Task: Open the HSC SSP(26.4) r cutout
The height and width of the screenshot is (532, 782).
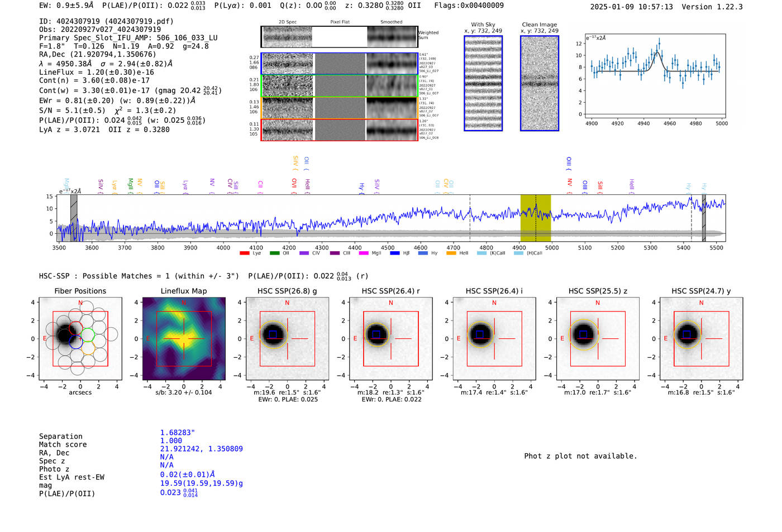Action: click(390, 339)
